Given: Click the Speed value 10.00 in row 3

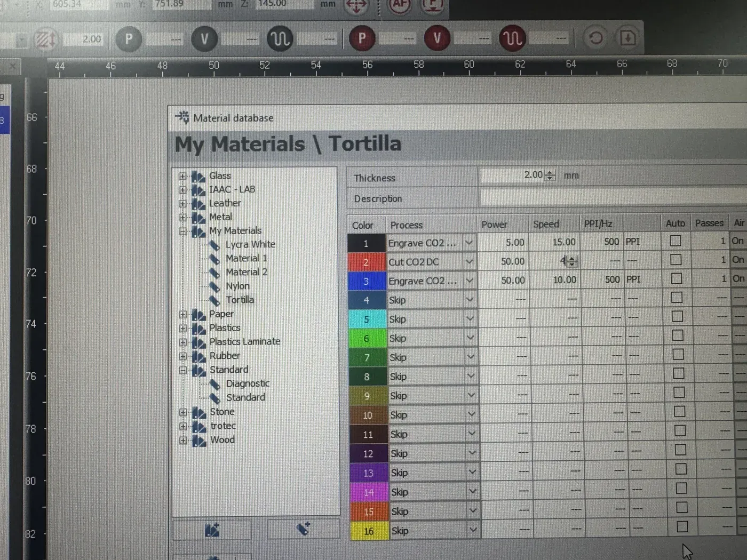Looking at the screenshot, I should pyautogui.click(x=565, y=279).
